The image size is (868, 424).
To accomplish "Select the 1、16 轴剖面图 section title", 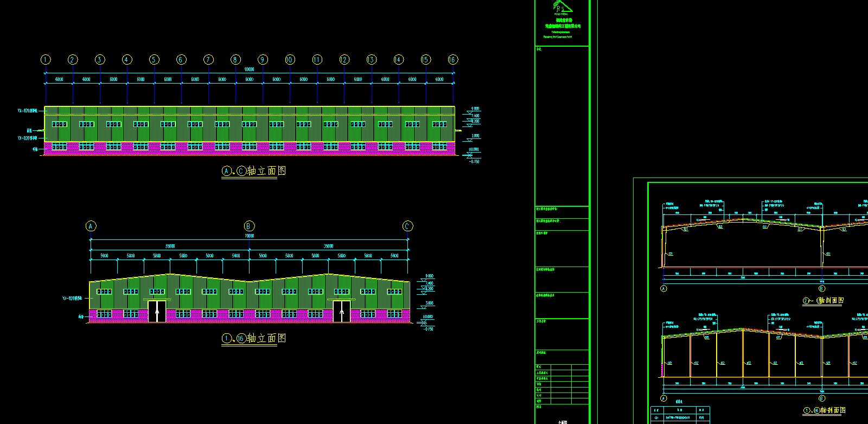I will coord(824,410).
